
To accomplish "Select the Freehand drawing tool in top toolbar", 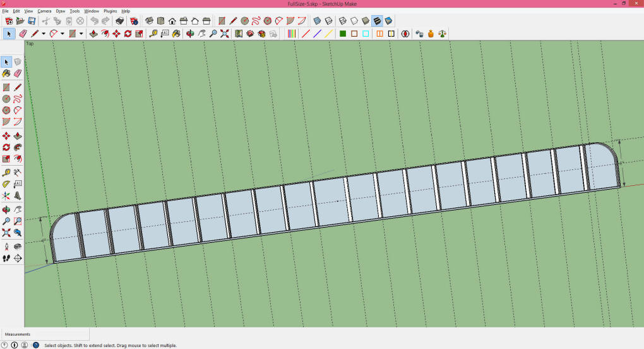I will pos(256,21).
